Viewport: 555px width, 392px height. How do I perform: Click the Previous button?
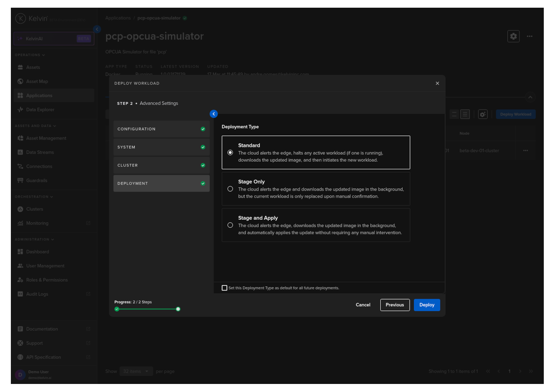click(395, 305)
